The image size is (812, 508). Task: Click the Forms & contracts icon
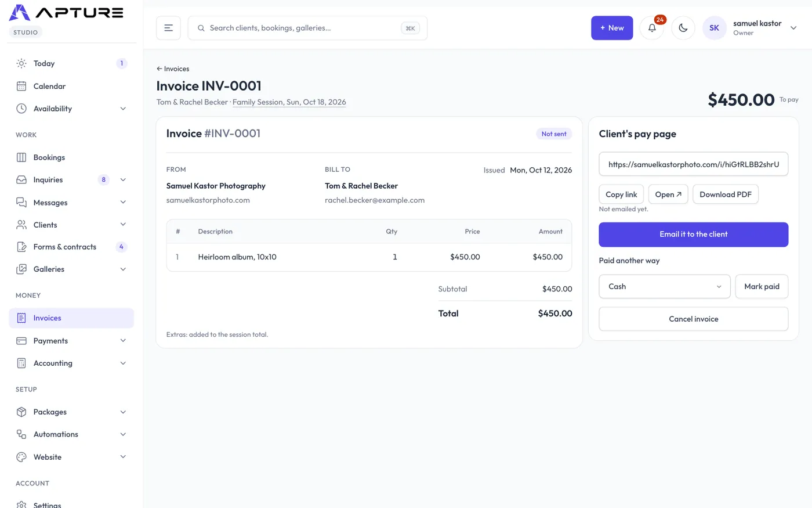(x=21, y=247)
